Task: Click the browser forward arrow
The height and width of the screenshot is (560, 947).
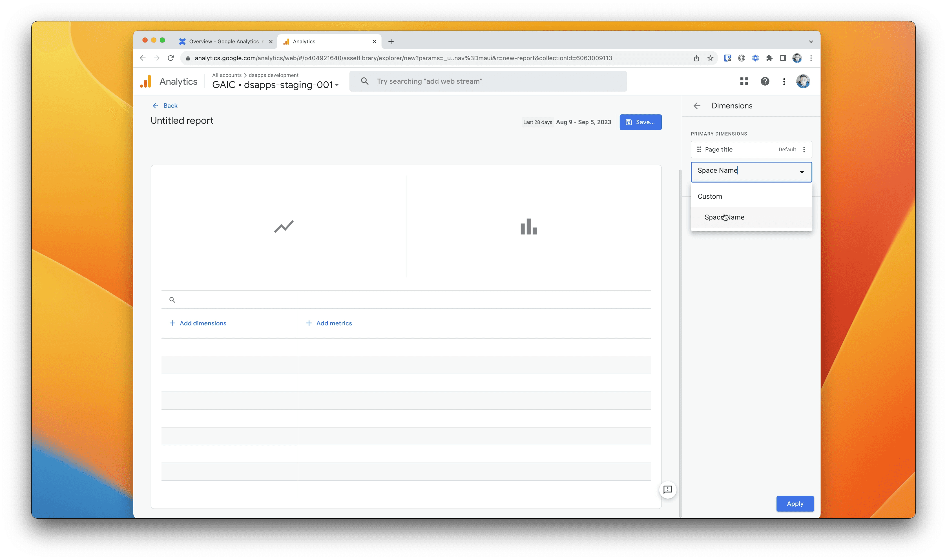Action: pyautogui.click(x=157, y=58)
